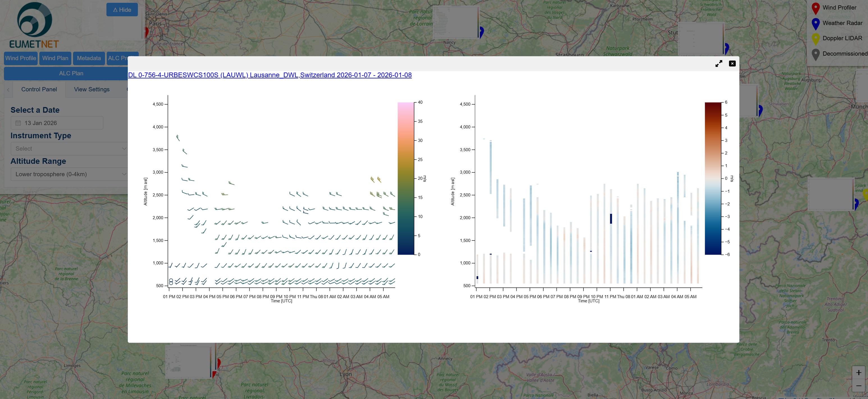The width and height of the screenshot is (868, 399).
Task: Select the Control Panel tab
Action: pos(39,89)
